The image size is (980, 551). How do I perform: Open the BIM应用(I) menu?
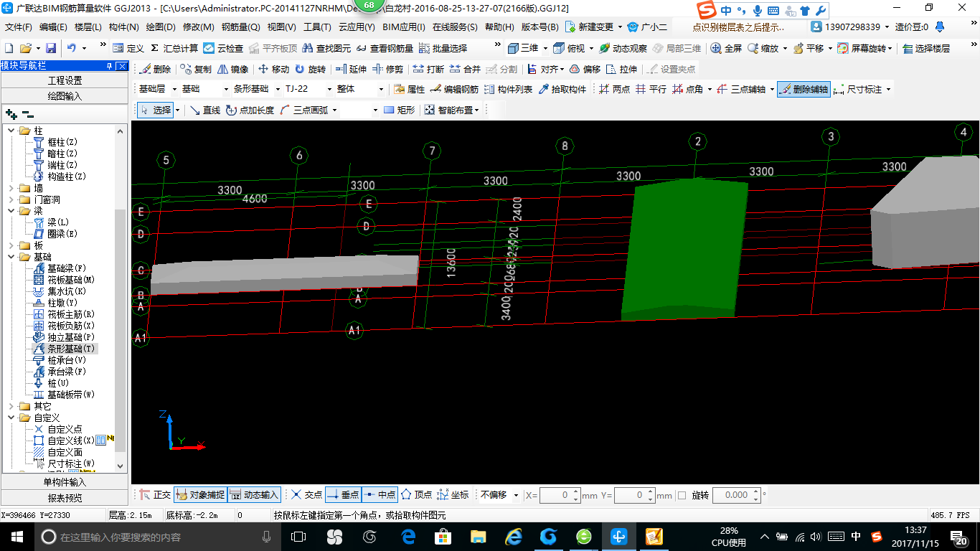point(403,27)
